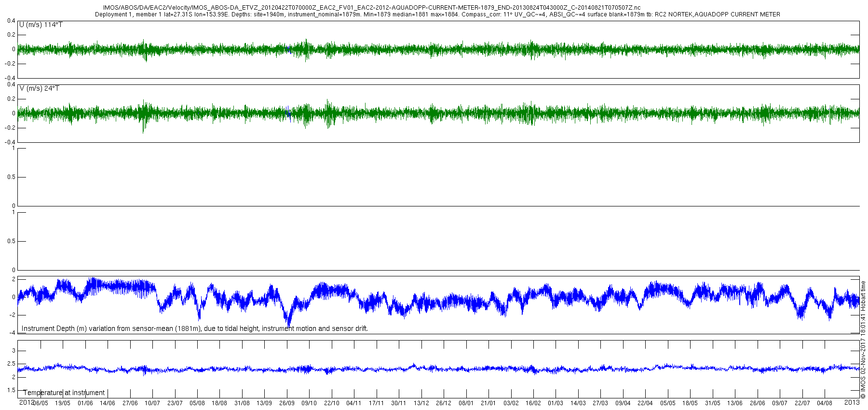Screen dimensions: 868x410
Task: Click the '2013' year label on time axis
Action: (852, 402)
